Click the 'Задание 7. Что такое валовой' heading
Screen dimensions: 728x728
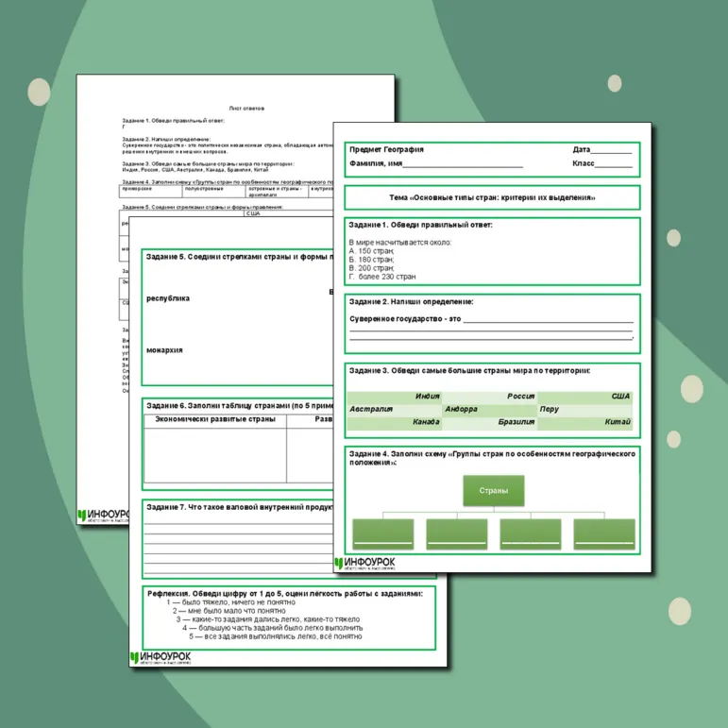[x=240, y=507]
